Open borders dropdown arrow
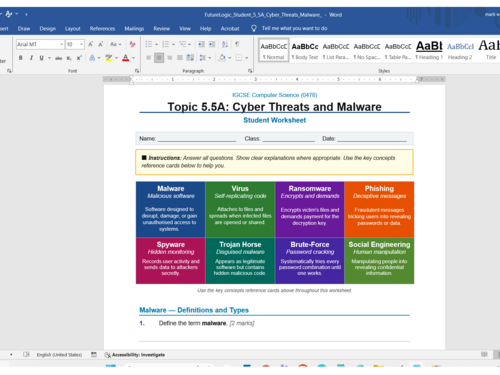This screenshot has height=375, width=500. tap(246, 58)
